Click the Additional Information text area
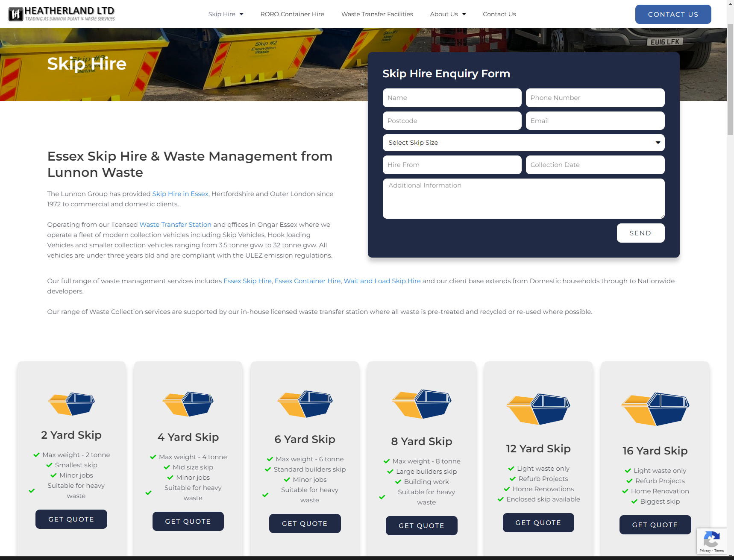This screenshot has width=734, height=560. click(523, 199)
